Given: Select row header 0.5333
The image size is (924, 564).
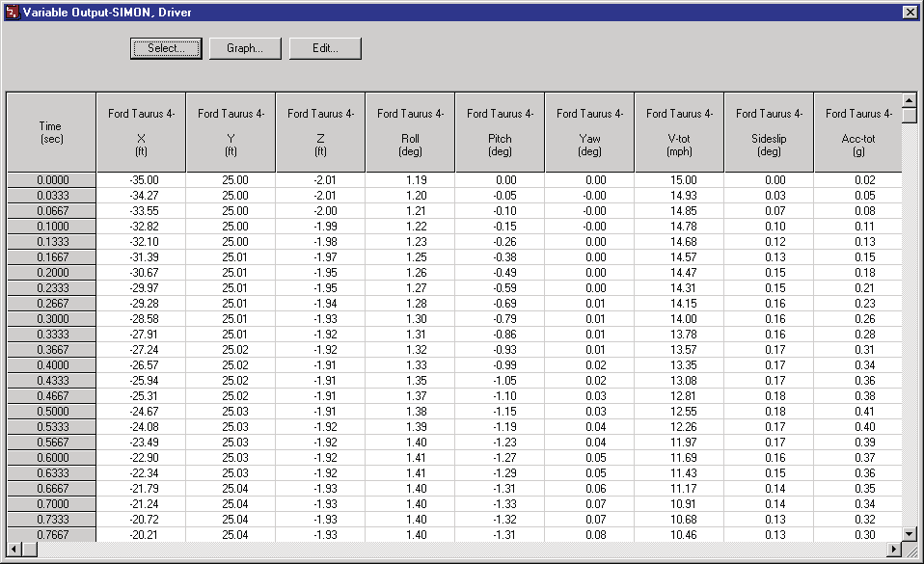Looking at the screenshot, I should pyautogui.click(x=51, y=427).
